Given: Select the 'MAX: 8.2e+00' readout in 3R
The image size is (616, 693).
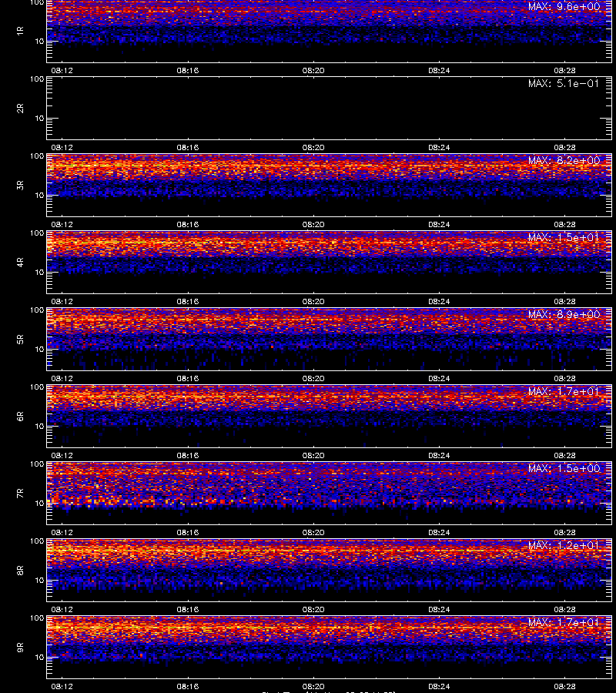Looking at the screenshot, I should click(x=564, y=160).
